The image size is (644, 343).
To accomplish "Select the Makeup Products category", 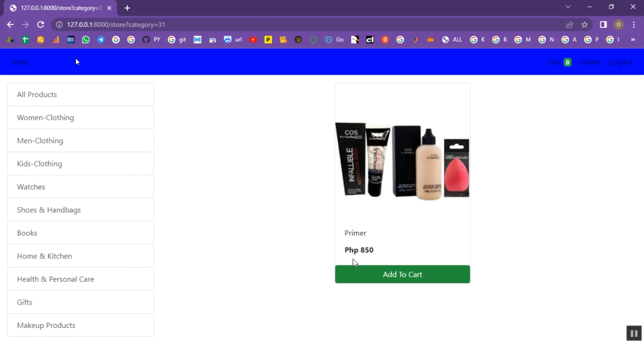I will click(81, 325).
